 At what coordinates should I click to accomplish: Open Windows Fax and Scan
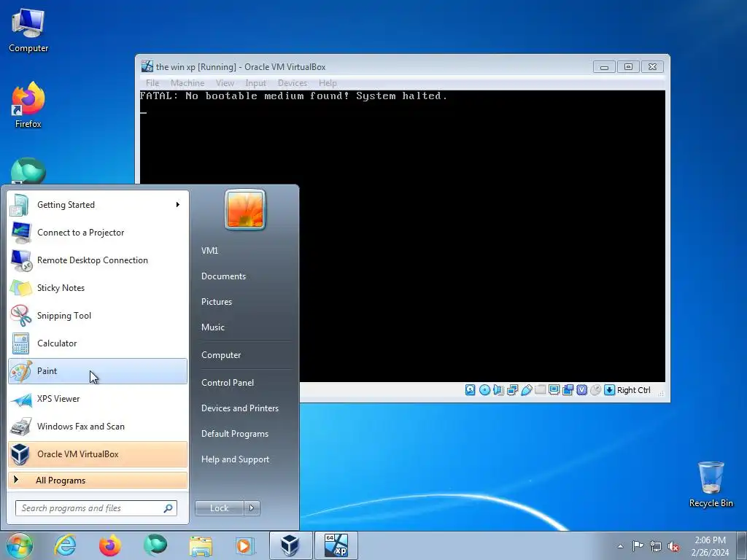point(98,427)
